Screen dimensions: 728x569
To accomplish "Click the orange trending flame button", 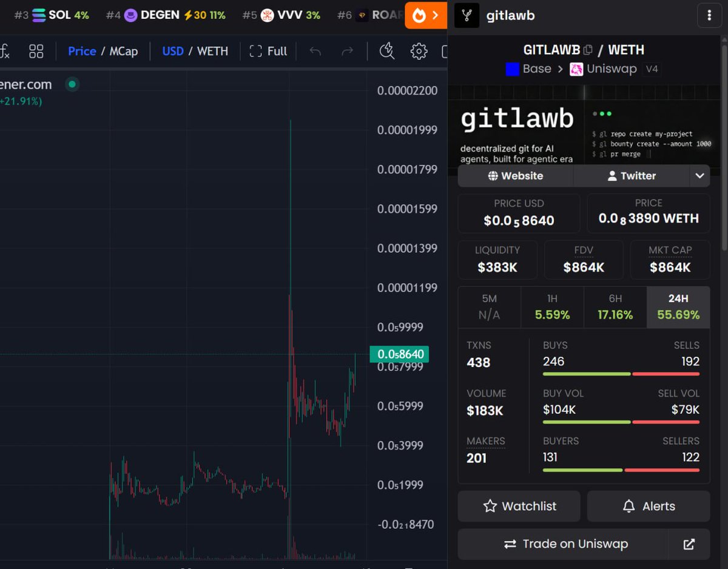I will click(x=426, y=15).
